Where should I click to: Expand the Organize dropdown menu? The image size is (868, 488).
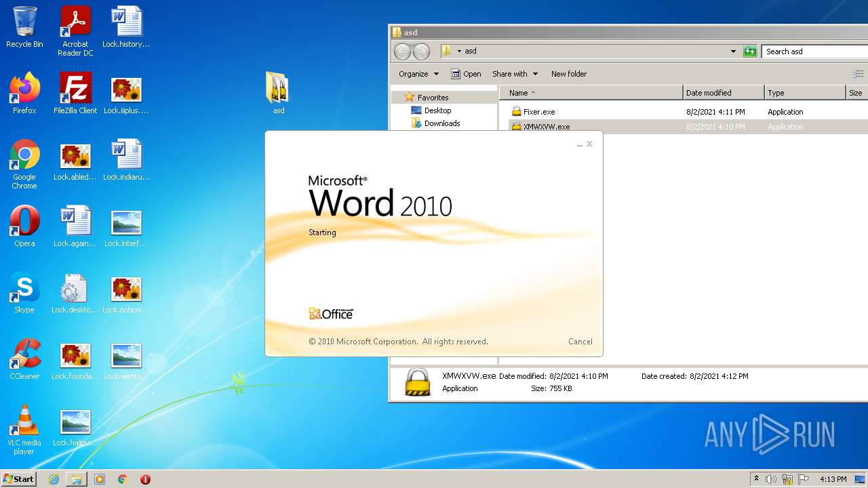418,74
